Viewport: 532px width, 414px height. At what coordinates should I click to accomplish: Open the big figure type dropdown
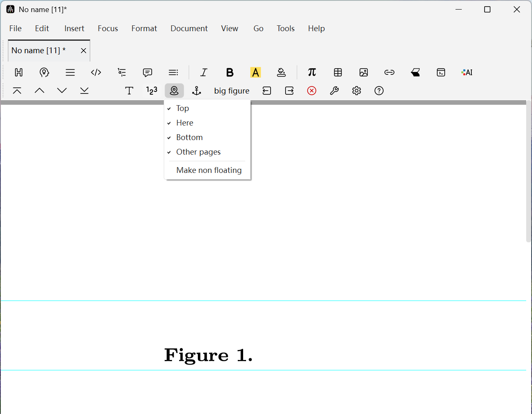[232, 91]
